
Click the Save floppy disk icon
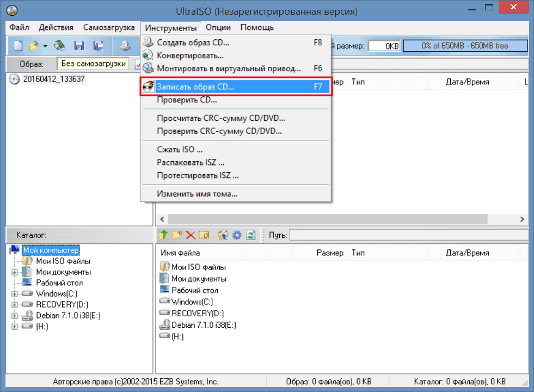[x=79, y=46]
